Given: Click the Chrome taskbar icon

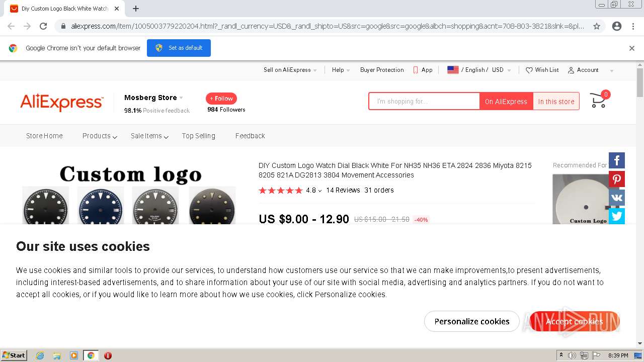Looking at the screenshot, I should pyautogui.click(x=91, y=355).
